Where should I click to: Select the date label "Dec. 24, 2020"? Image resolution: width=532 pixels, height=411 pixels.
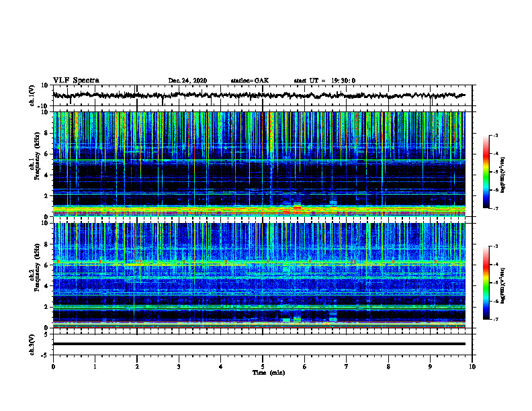(187, 81)
